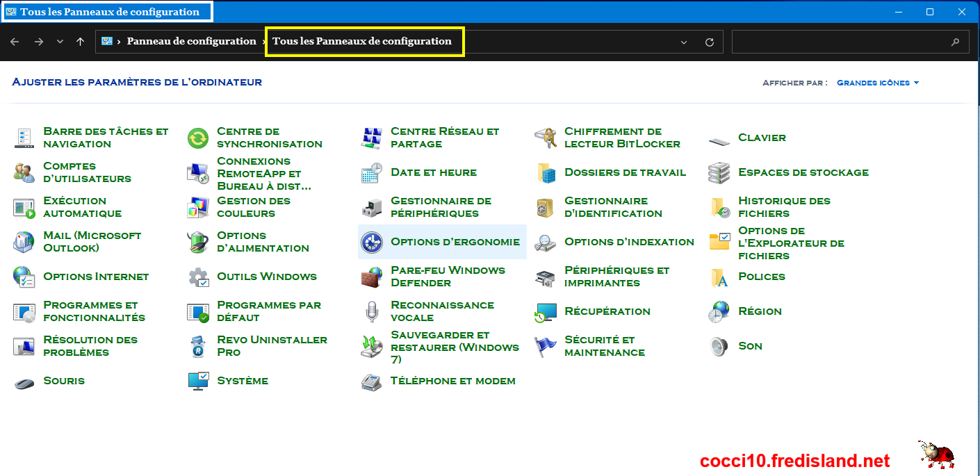Click the search magnifier icon
980x476 pixels.
(x=956, y=42)
